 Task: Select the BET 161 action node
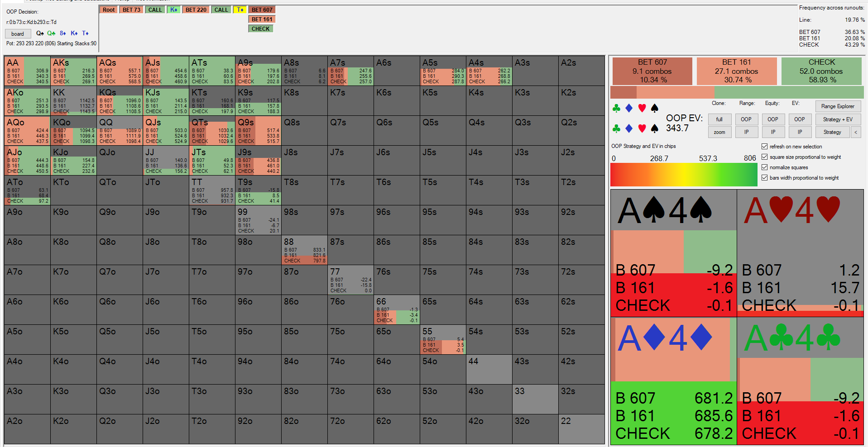coord(262,19)
